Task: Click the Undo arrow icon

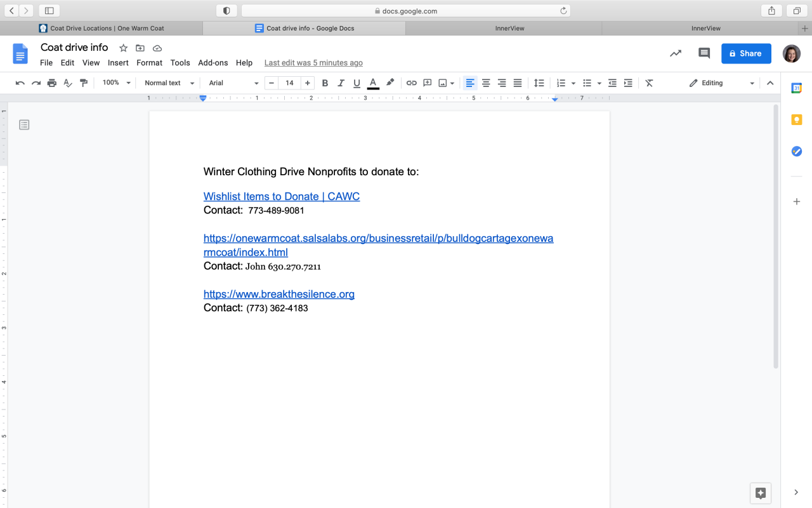Action: click(x=20, y=83)
